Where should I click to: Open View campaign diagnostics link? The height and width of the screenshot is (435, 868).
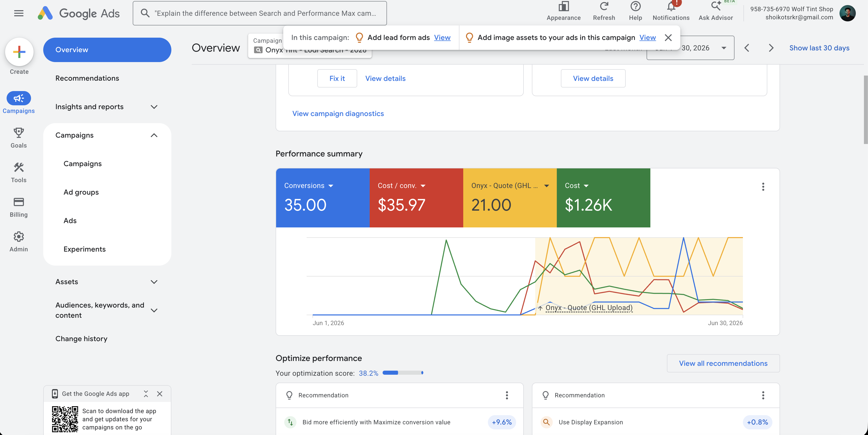pyautogui.click(x=338, y=114)
